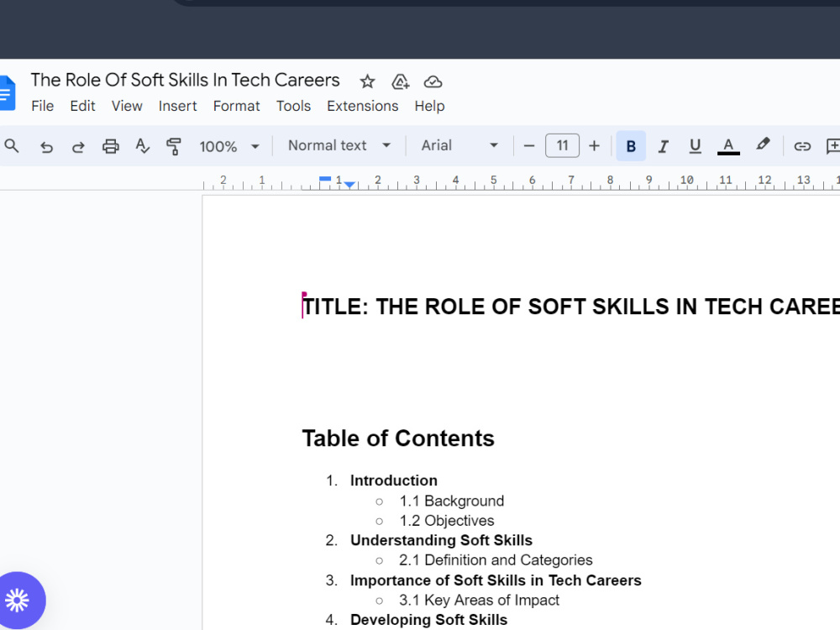This screenshot has width=840, height=630.
Task: Toggle italic formatting
Action: click(x=664, y=145)
